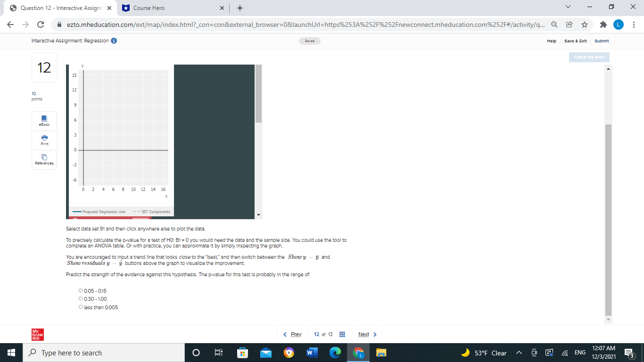Switch to the Course Hero tab
The width and height of the screenshot is (644, 362).
pyautogui.click(x=156, y=8)
